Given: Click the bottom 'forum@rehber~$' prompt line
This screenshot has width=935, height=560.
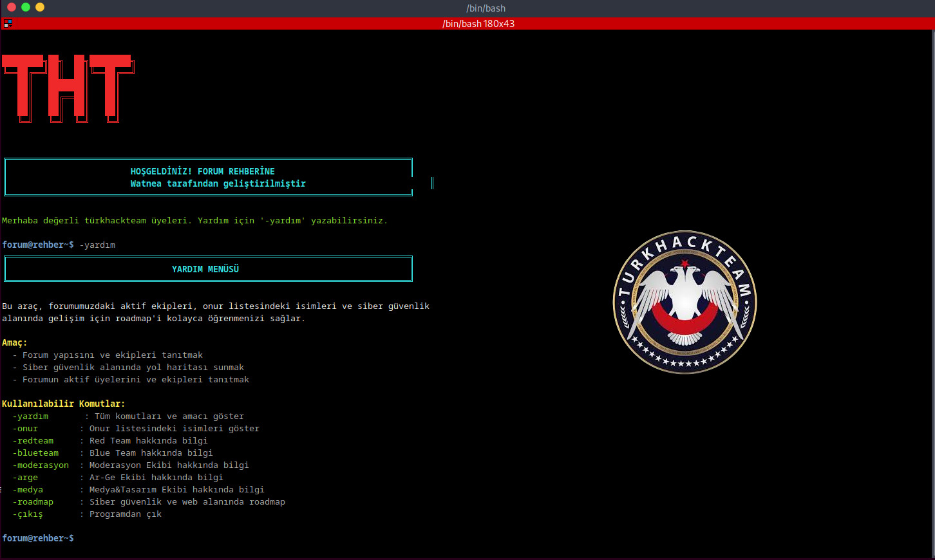Looking at the screenshot, I should point(38,538).
